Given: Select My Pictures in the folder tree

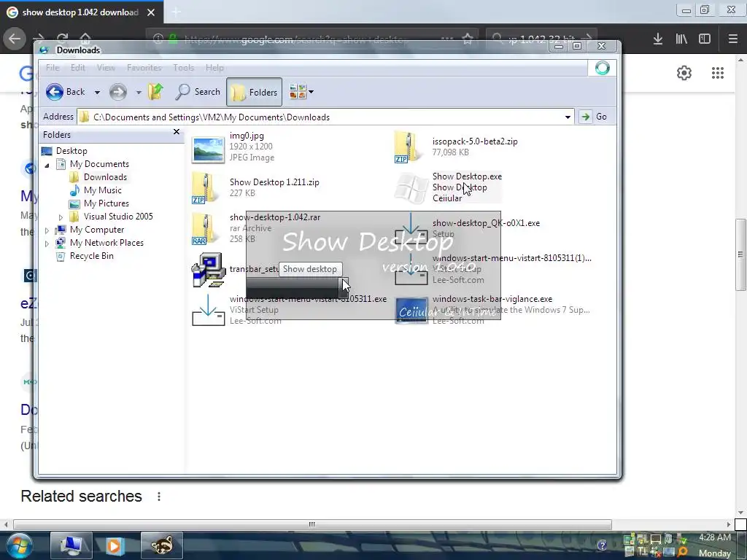Looking at the screenshot, I should coord(107,203).
